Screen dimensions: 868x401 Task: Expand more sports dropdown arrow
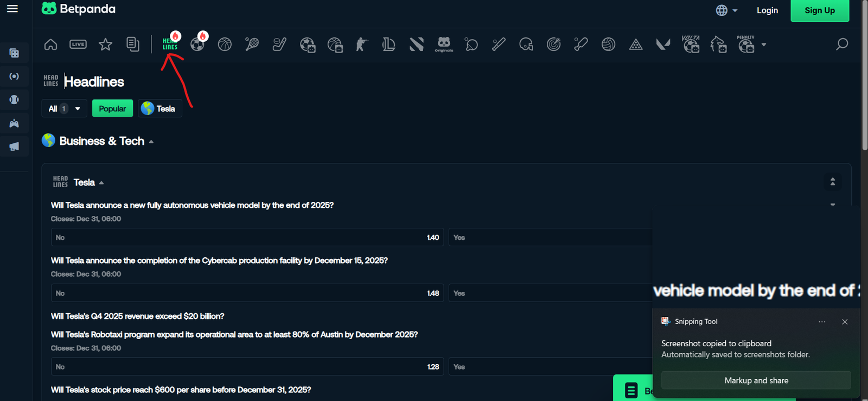pyautogui.click(x=764, y=45)
